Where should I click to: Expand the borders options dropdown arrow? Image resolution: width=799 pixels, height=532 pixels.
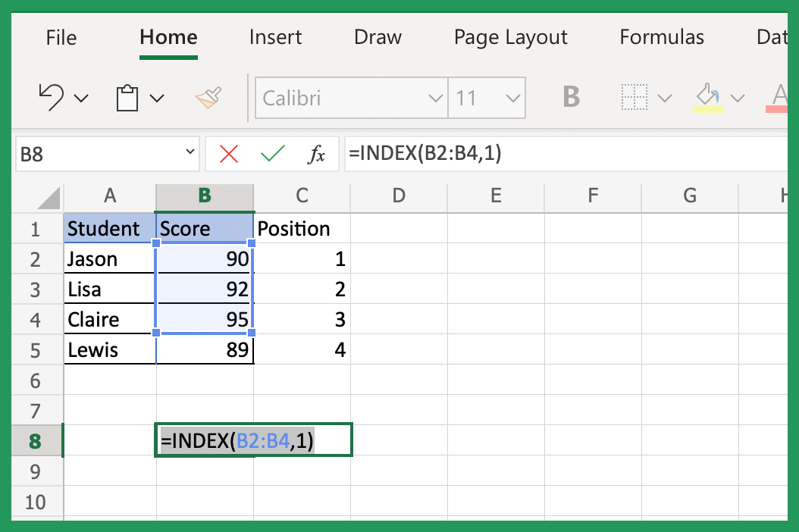point(664,97)
